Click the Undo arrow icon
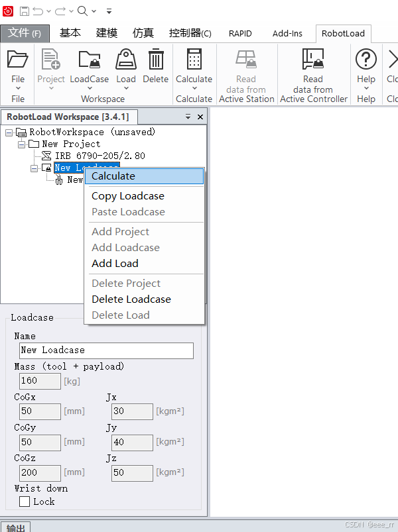 coord(38,11)
